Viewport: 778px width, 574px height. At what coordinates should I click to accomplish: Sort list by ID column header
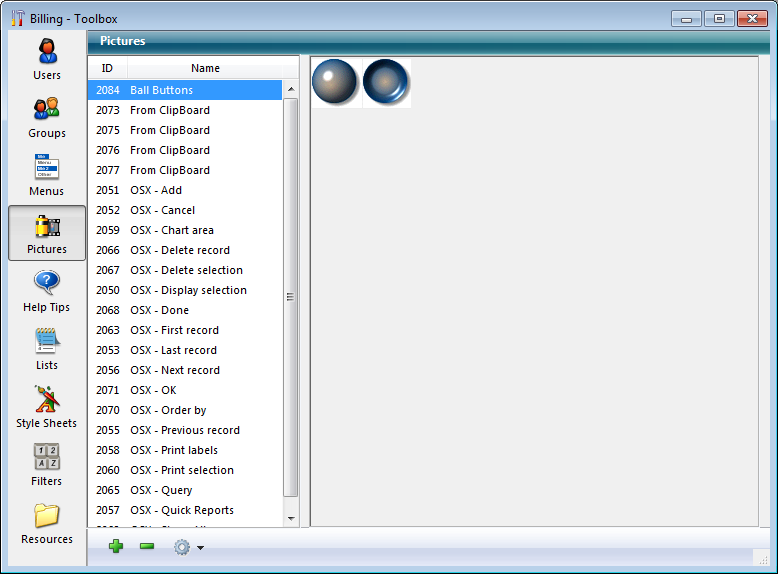pyautogui.click(x=107, y=68)
